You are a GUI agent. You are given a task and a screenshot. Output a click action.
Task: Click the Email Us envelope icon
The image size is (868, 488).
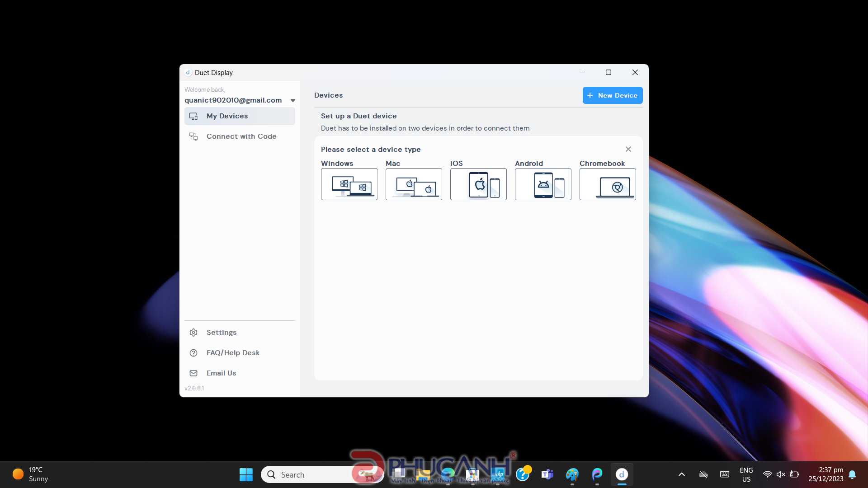(x=193, y=373)
